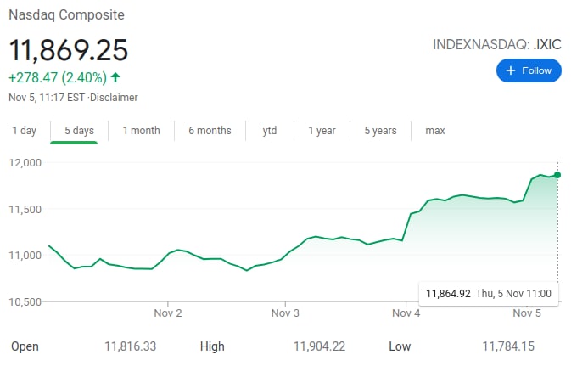The width and height of the screenshot is (588, 366).
Task: Click the Open label
Action: tap(25, 346)
